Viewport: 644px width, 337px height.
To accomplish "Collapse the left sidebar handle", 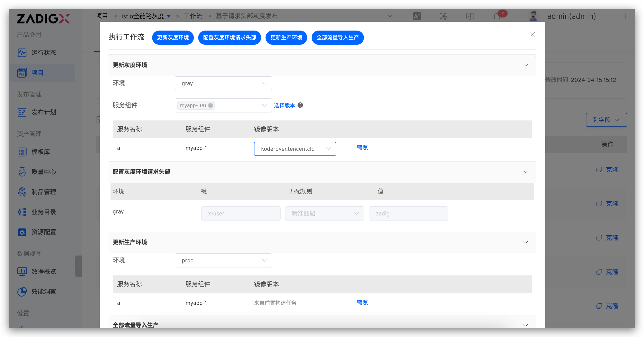I will (x=79, y=266).
